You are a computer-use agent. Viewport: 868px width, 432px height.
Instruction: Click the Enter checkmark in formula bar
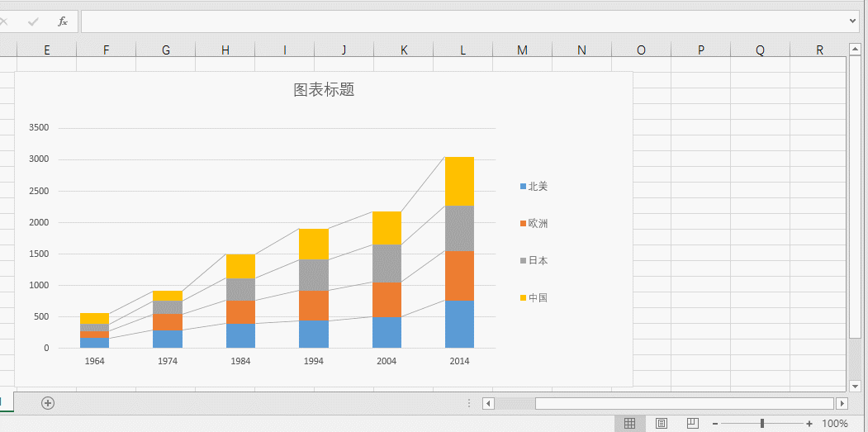(33, 21)
